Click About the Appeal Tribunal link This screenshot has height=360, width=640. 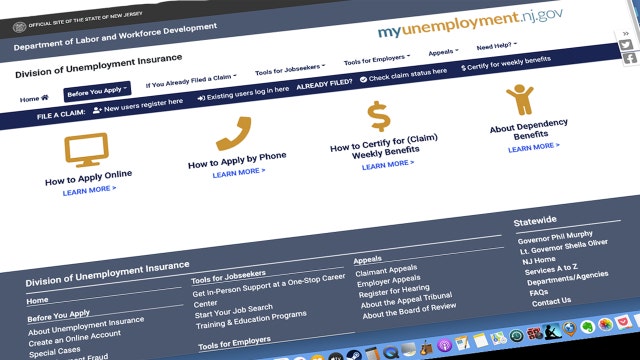(x=406, y=300)
